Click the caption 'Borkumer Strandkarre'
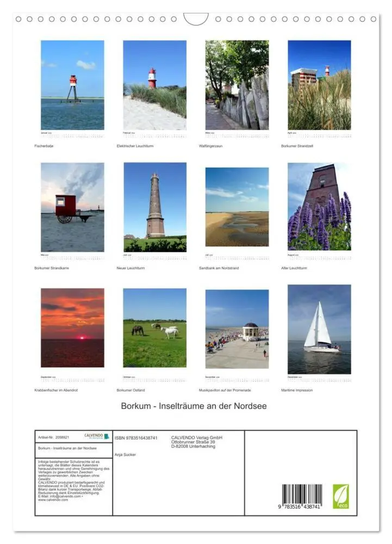This screenshot has height=544, width=392. (x=52, y=268)
